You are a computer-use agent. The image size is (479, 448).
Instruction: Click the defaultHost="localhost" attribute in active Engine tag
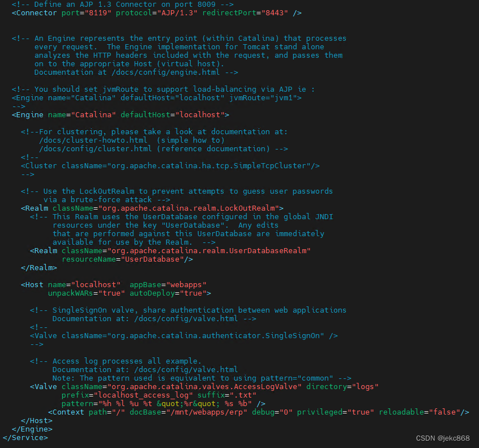click(173, 114)
